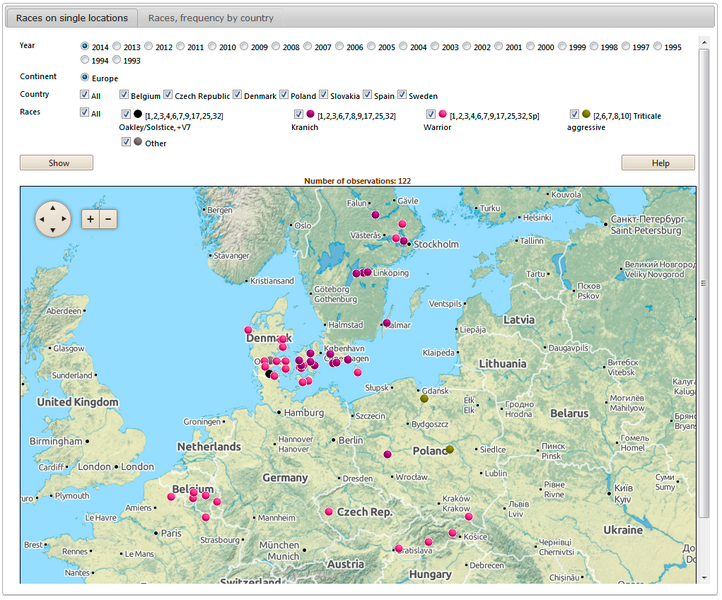
Task: Uncheck the Warrior race checkbox
Action: coord(431,114)
